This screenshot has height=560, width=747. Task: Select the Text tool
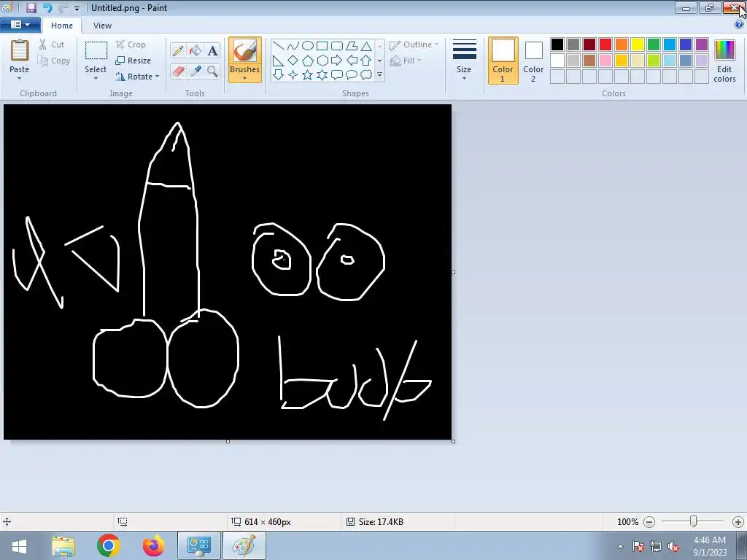click(x=212, y=50)
